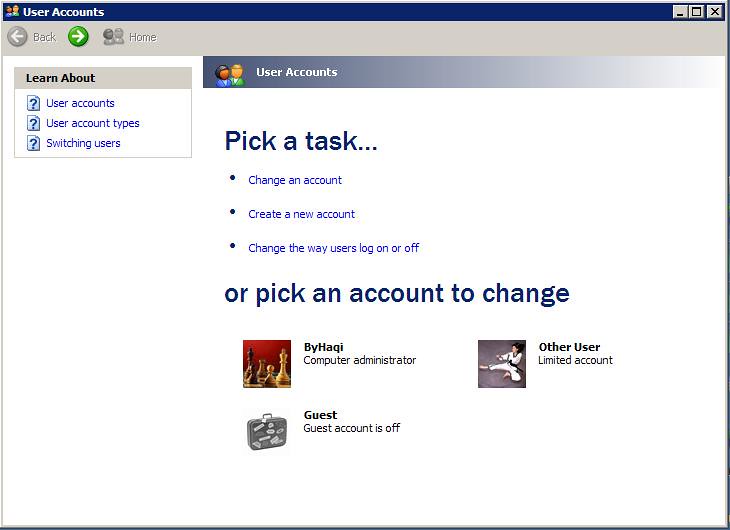Click the User Accounts banner icon
The image size is (730, 530).
click(x=229, y=75)
